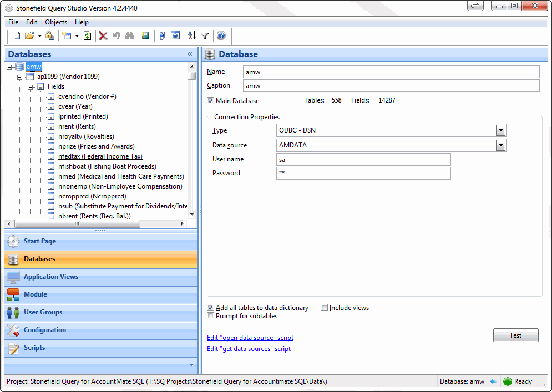Screen dimensions: 552x392
Task: Click the Open project folder icon
Action: point(30,35)
